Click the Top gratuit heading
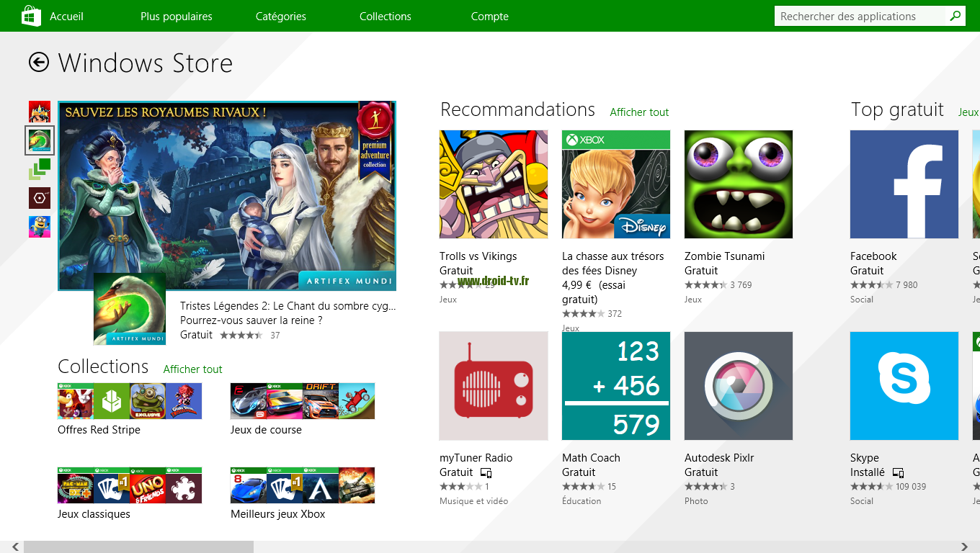 897,109
